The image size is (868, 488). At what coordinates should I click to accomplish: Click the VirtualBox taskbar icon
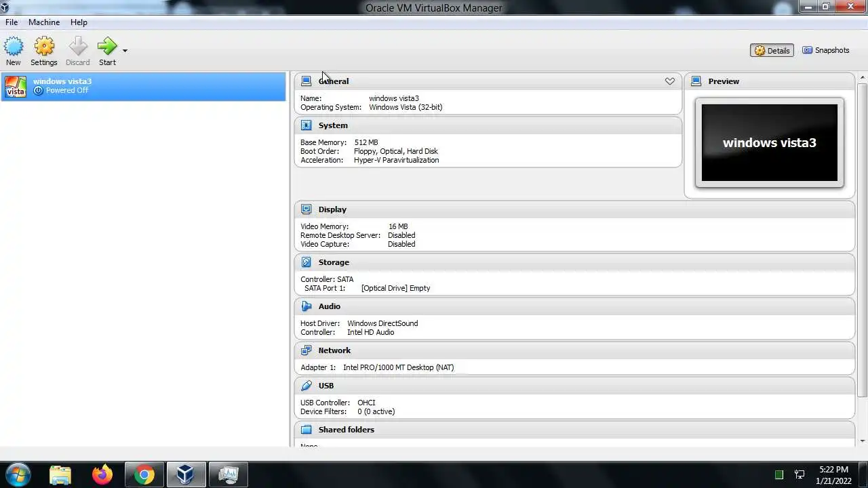point(185,474)
